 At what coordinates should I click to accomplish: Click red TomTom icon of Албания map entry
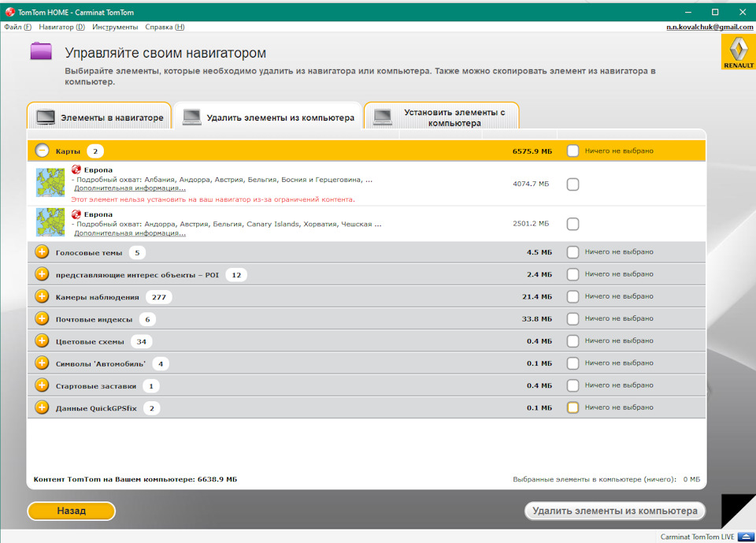[76, 169]
